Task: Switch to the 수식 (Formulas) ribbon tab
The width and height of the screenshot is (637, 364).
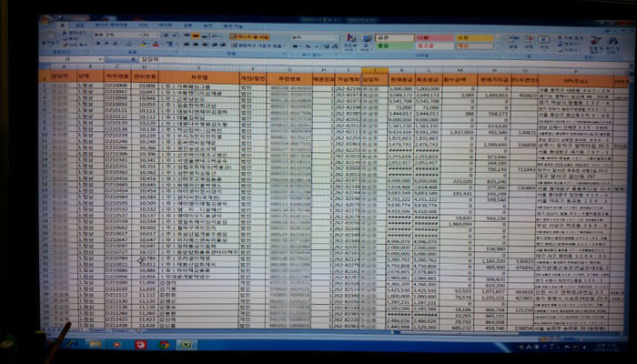Action: click(x=143, y=25)
